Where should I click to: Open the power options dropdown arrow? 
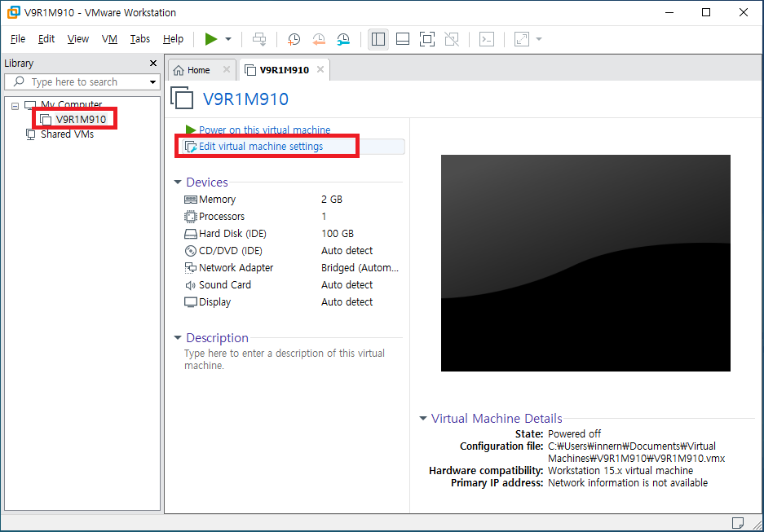pyautogui.click(x=228, y=39)
